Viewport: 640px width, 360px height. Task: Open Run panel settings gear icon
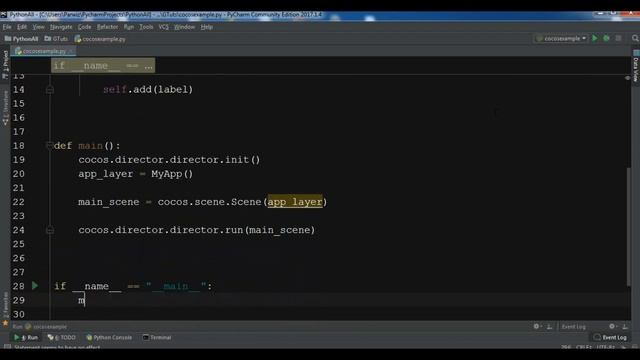[536, 326]
